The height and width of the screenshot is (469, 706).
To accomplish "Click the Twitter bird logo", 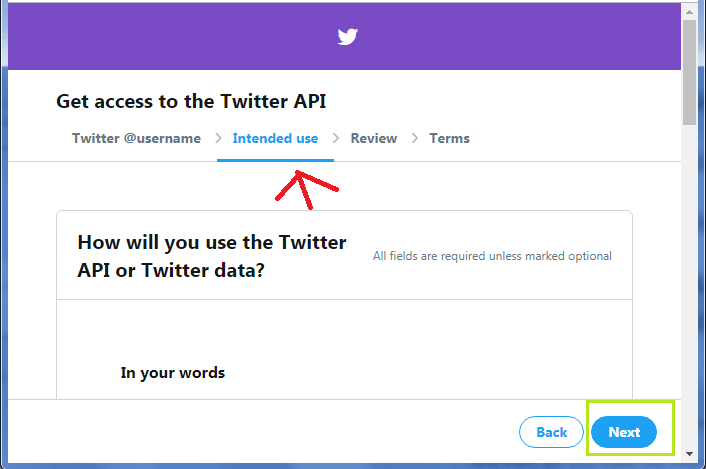I will [x=347, y=37].
